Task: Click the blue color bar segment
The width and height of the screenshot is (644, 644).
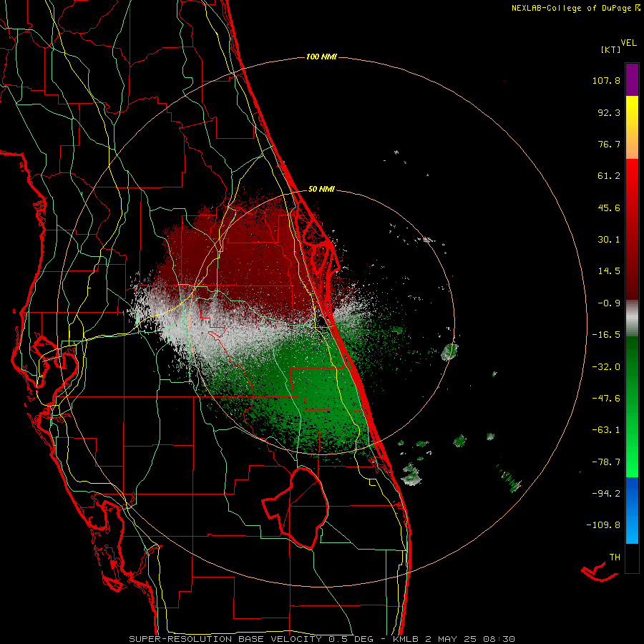Action: (x=632, y=510)
